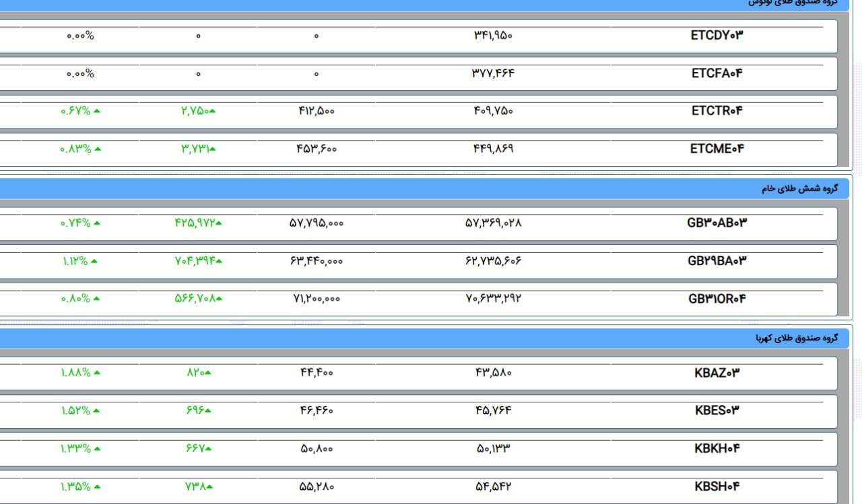Image resolution: width=862 pixels, height=504 pixels.
Task: Select the price ۷۰,۶۳۳,۲۹۲
Action: [493, 299]
